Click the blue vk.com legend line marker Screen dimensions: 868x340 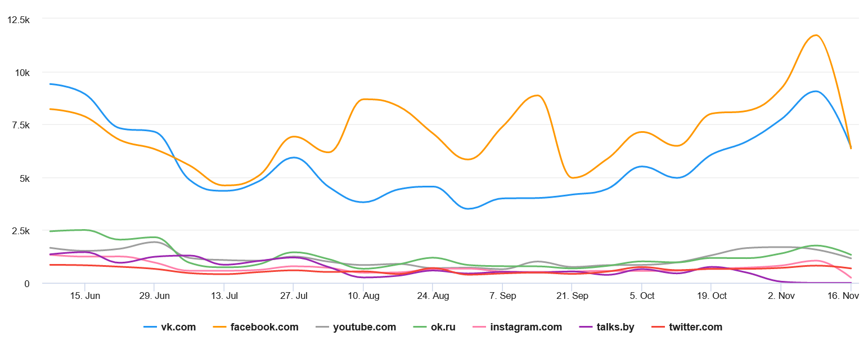(150, 327)
